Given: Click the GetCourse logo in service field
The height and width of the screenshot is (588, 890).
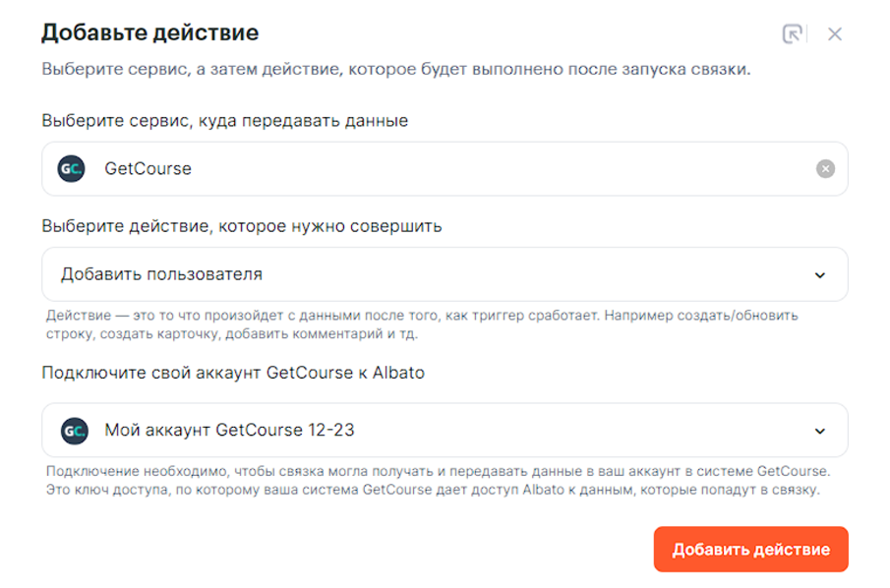Looking at the screenshot, I should click(x=72, y=168).
